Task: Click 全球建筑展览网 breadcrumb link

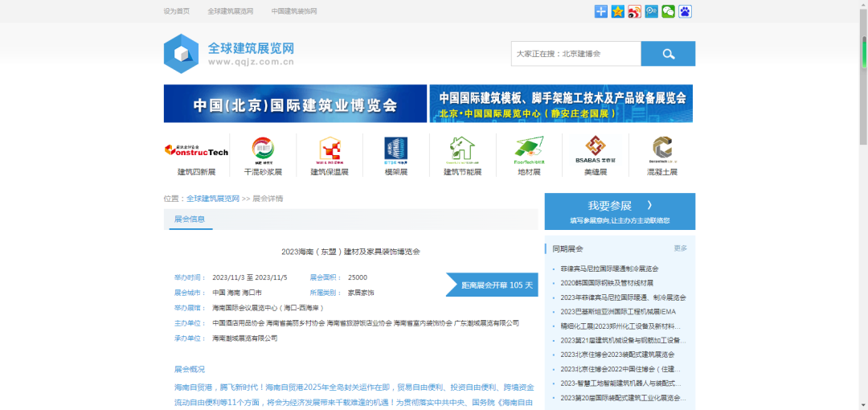Action: 212,199
